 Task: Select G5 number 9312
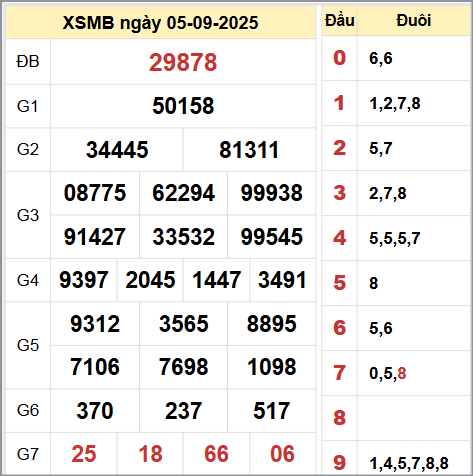(x=95, y=324)
